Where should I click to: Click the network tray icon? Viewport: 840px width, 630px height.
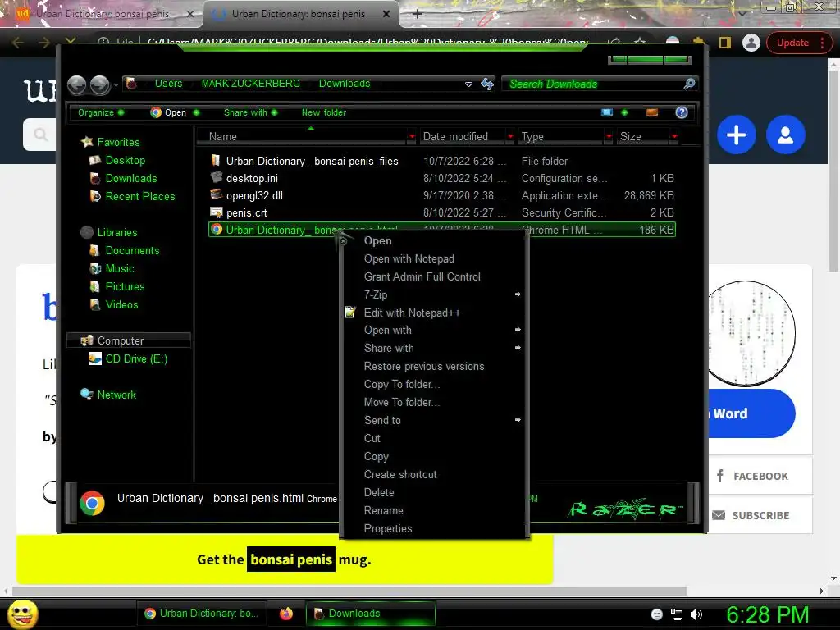click(677, 614)
